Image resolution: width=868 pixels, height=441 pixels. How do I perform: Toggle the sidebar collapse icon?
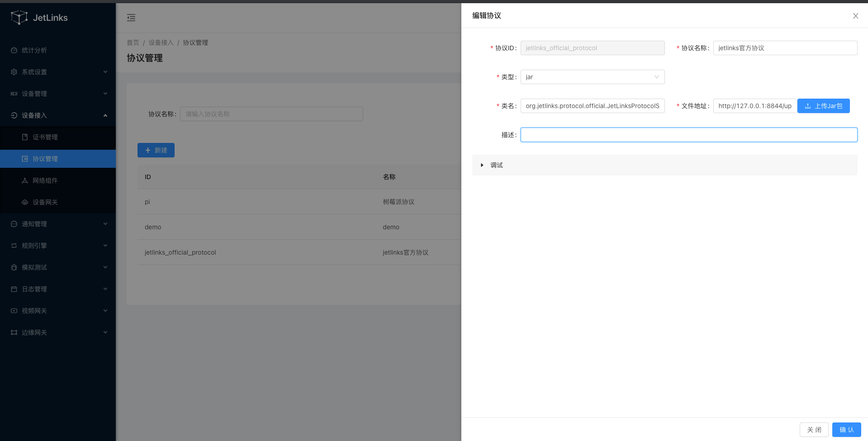[x=131, y=18]
